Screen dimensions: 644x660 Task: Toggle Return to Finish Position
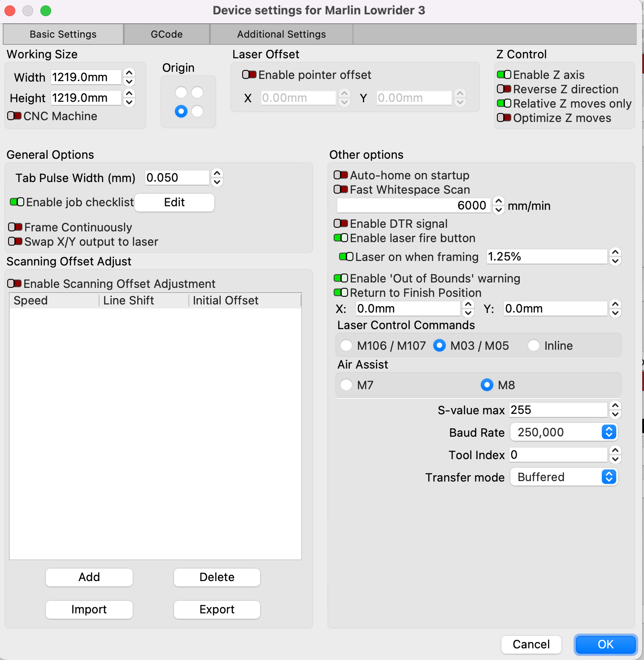(341, 293)
